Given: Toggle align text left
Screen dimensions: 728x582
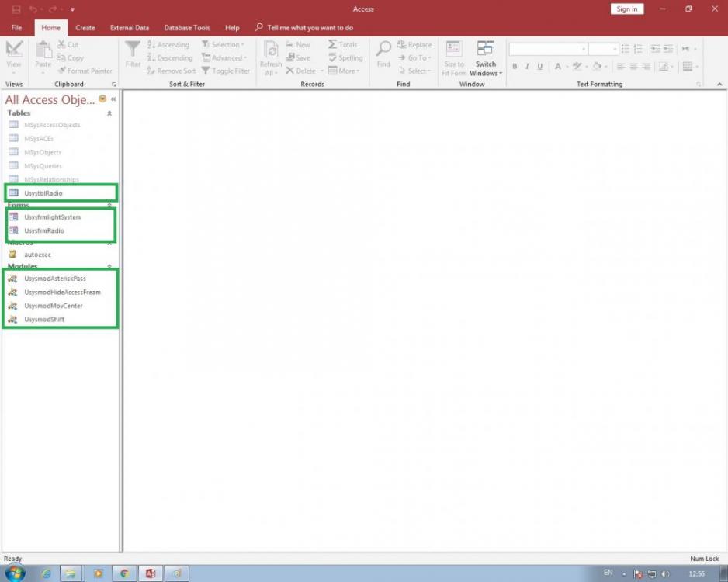Looking at the screenshot, I should [x=621, y=67].
